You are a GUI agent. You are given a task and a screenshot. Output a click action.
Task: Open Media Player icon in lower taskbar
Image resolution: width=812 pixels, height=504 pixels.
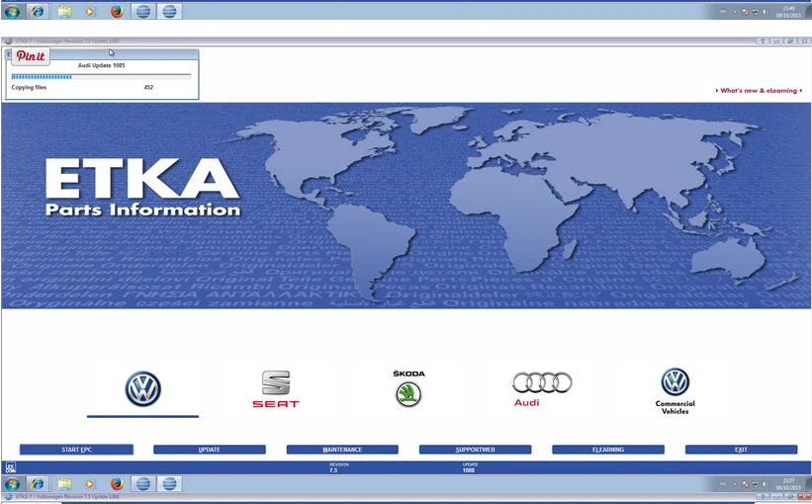point(90,484)
